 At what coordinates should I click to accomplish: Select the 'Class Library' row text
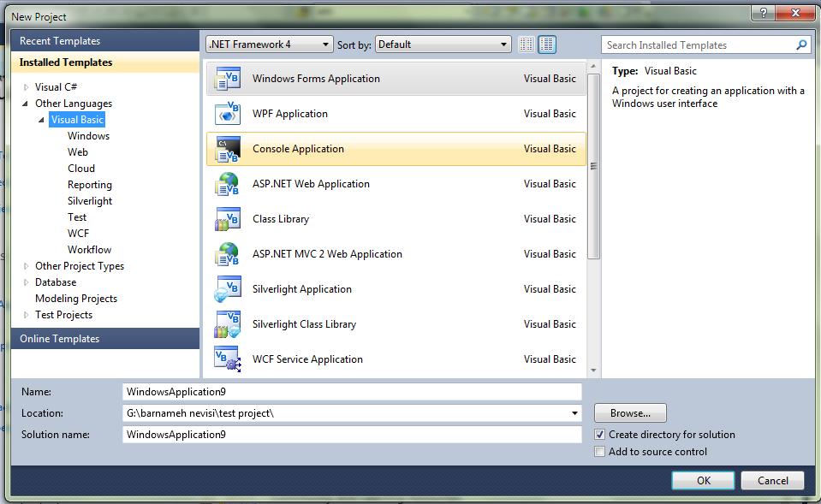pyautogui.click(x=281, y=219)
